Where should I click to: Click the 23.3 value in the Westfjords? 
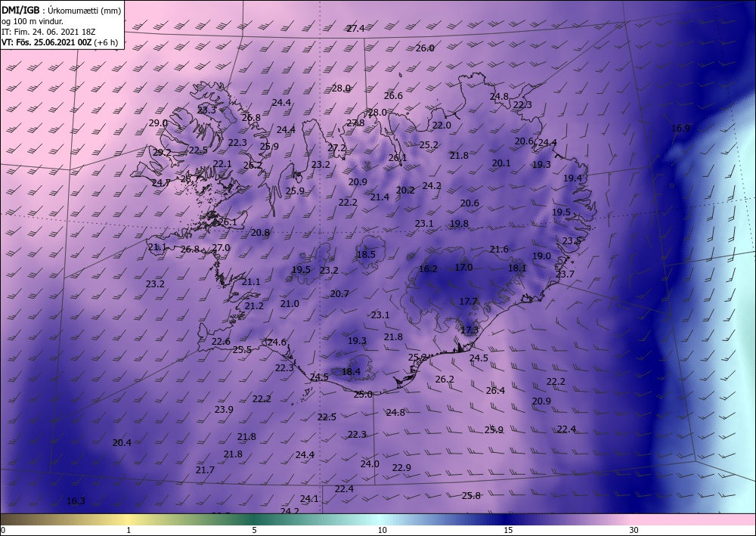pyautogui.click(x=207, y=110)
